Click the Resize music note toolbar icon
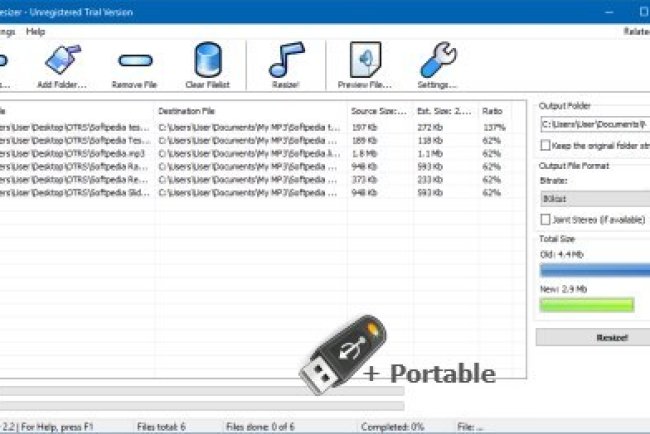 287,64
